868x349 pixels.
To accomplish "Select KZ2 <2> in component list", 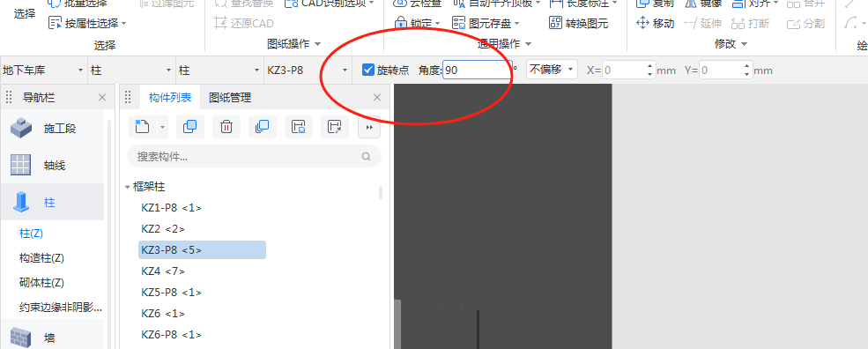I will pyautogui.click(x=163, y=229).
